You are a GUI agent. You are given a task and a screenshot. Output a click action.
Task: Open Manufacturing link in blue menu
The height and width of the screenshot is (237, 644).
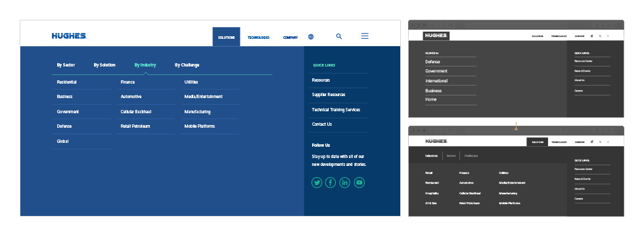point(197,111)
